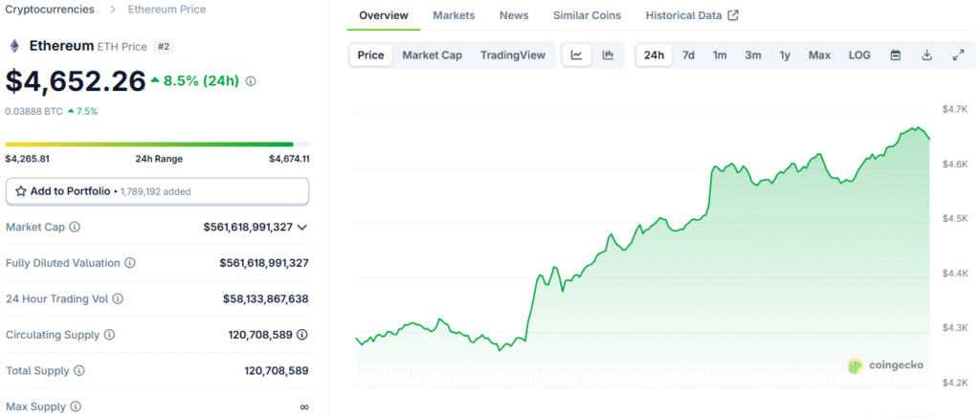980x418 pixels.
Task: Toggle the LOG scale option
Action: pos(859,55)
